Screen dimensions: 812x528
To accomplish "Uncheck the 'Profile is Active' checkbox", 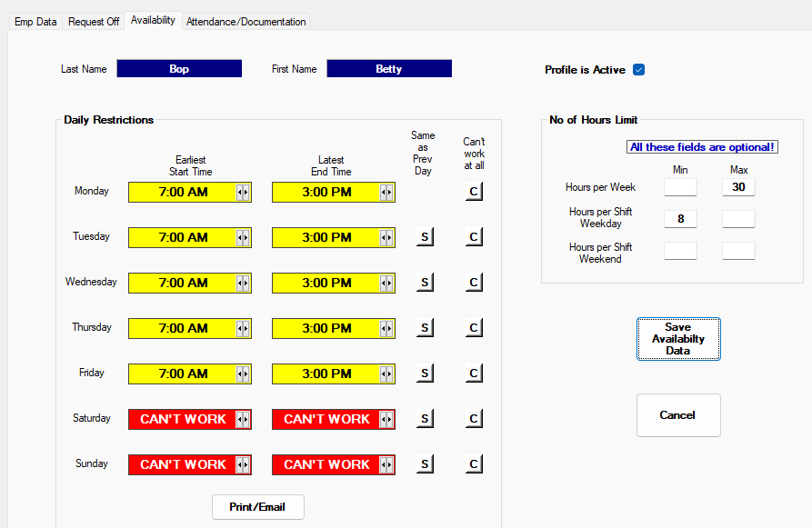I will coord(639,69).
